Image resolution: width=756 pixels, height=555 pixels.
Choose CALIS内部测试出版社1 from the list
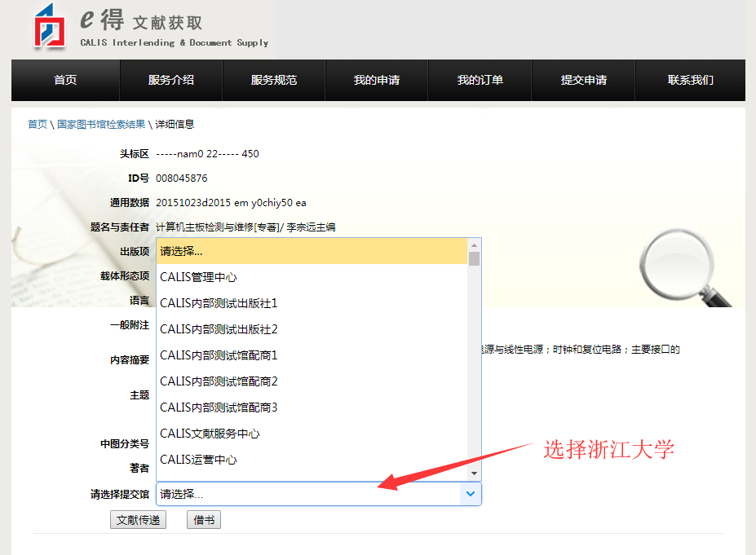coord(312,303)
